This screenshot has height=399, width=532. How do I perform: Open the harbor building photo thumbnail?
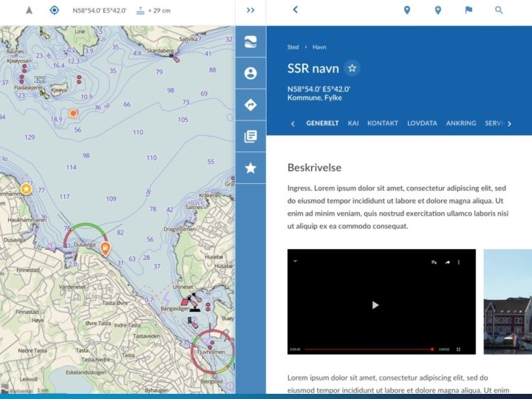pyautogui.click(x=508, y=301)
